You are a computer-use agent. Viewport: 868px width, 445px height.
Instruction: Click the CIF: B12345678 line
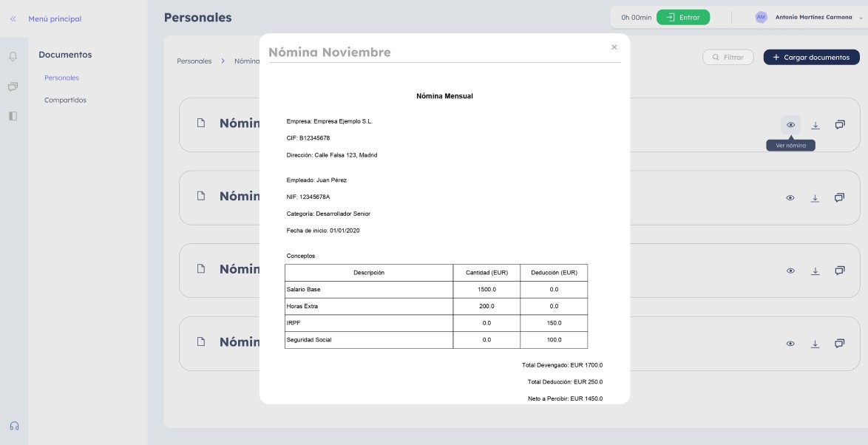(308, 138)
